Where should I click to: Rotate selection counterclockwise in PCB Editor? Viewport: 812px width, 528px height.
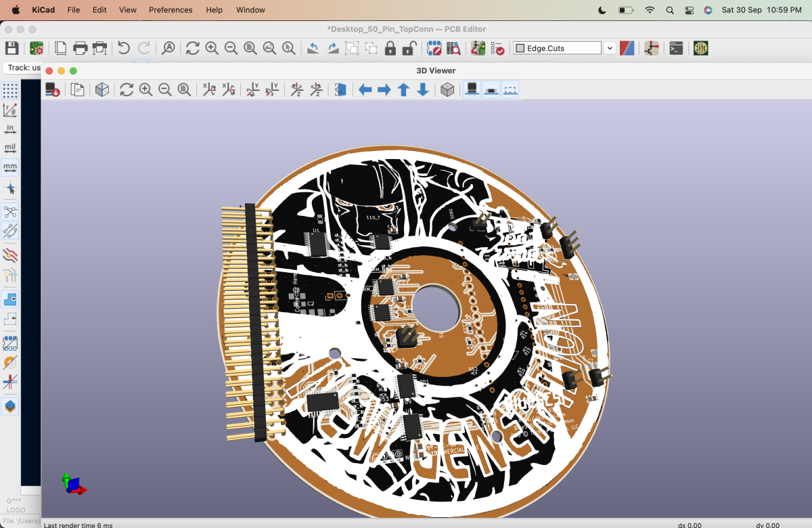tap(313, 48)
